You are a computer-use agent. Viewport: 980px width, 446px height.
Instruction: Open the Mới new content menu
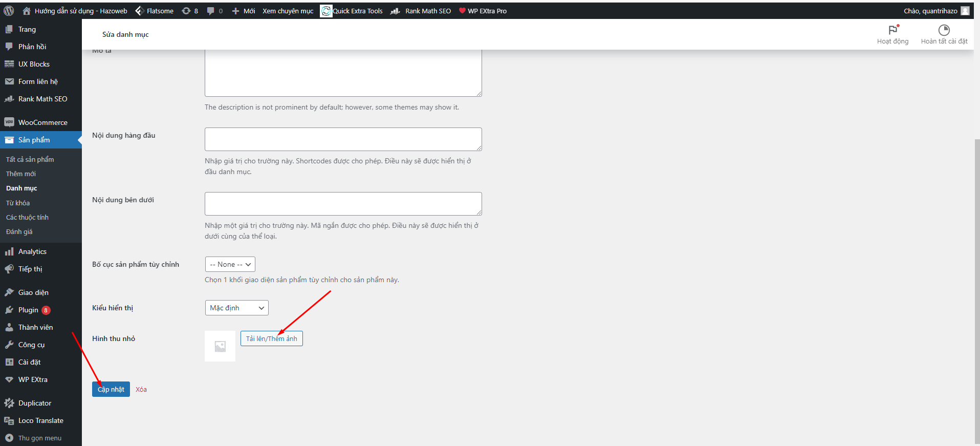pos(244,11)
